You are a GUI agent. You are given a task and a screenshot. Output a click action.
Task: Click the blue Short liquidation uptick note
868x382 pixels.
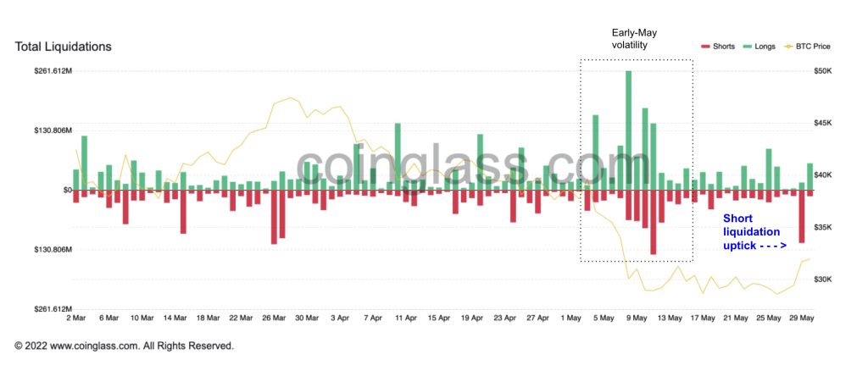click(x=754, y=231)
